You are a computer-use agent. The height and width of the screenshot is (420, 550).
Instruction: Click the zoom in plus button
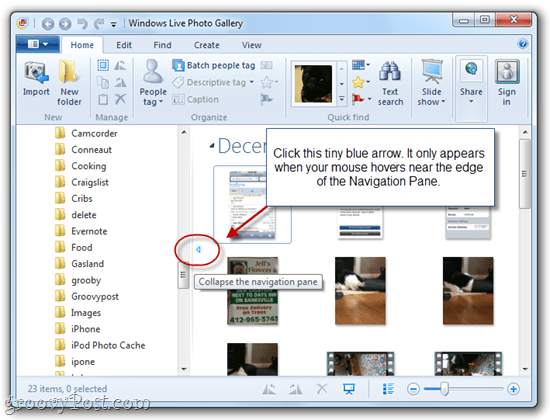513,389
